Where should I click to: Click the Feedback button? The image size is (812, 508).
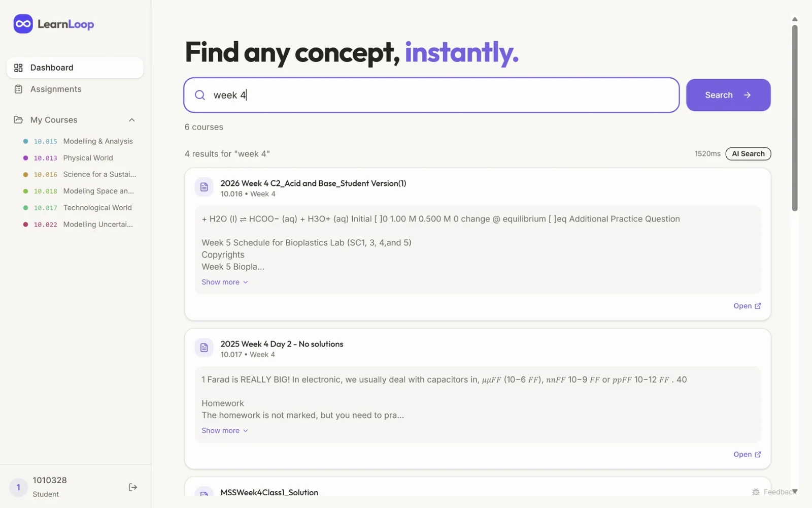click(773, 492)
